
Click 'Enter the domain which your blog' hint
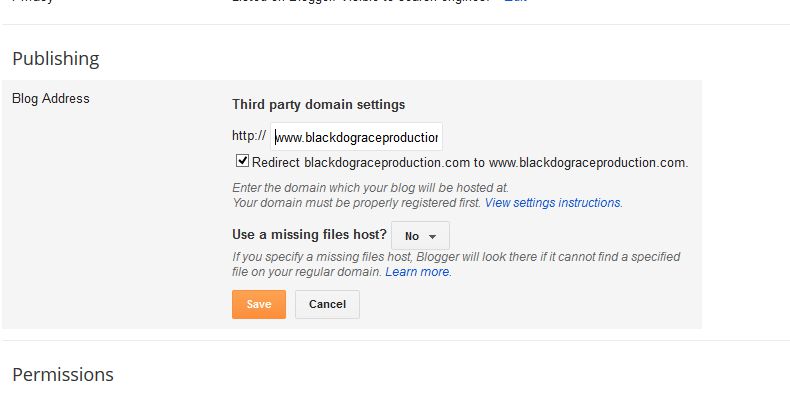coord(370,188)
